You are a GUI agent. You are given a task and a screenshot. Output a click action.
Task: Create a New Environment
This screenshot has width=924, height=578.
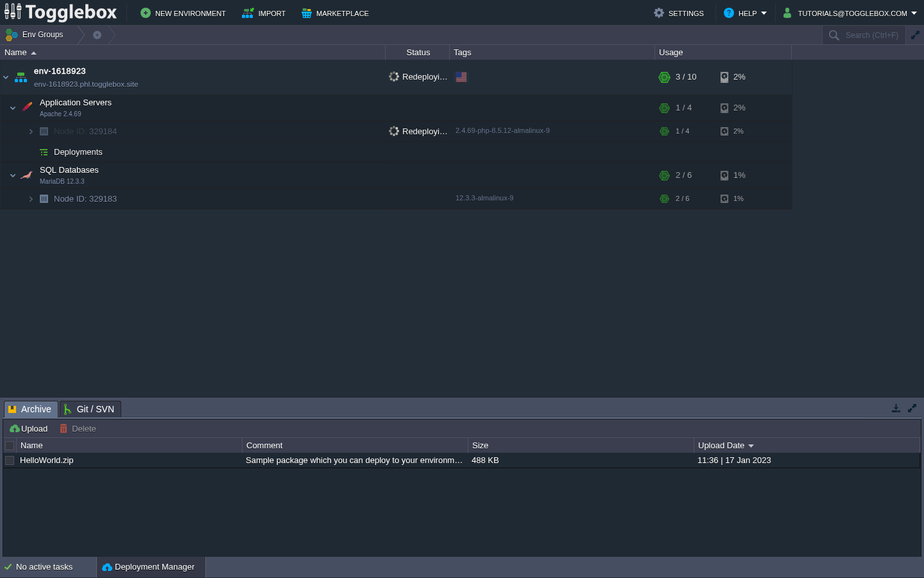pyautogui.click(x=183, y=13)
